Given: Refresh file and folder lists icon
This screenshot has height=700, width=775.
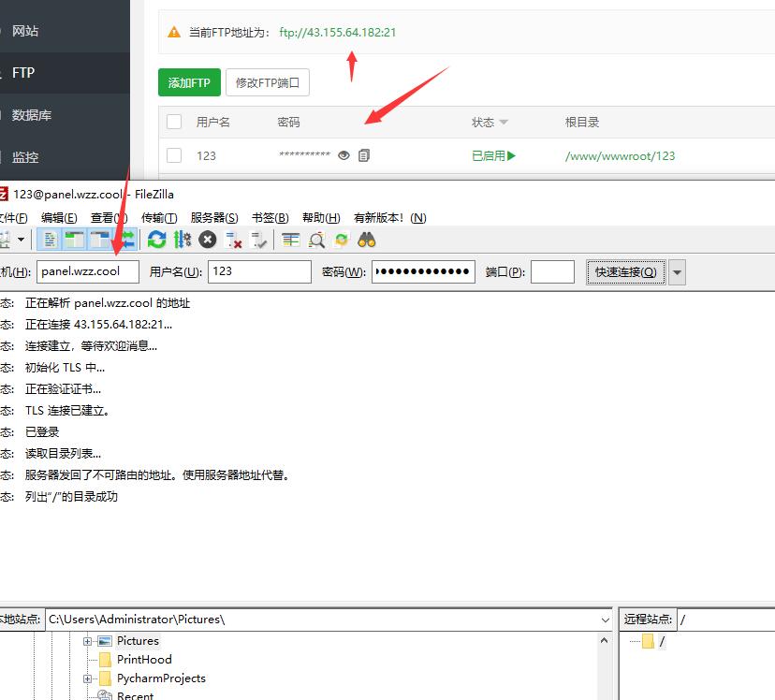Looking at the screenshot, I should [157, 241].
